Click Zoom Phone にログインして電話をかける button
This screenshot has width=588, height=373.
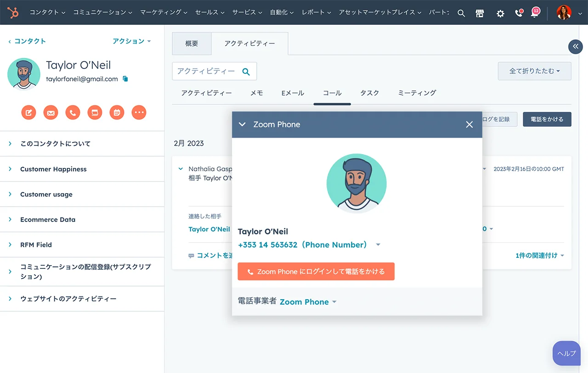coord(316,272)
